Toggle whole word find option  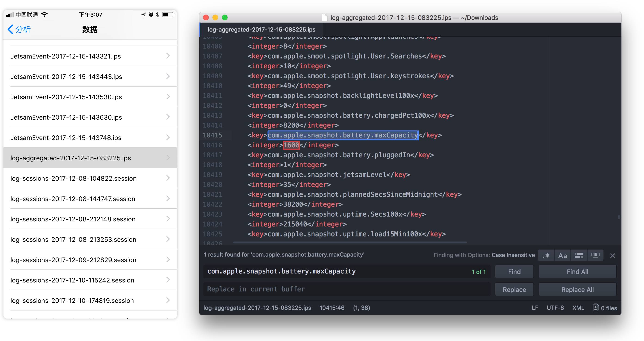[x=595, y=255]
